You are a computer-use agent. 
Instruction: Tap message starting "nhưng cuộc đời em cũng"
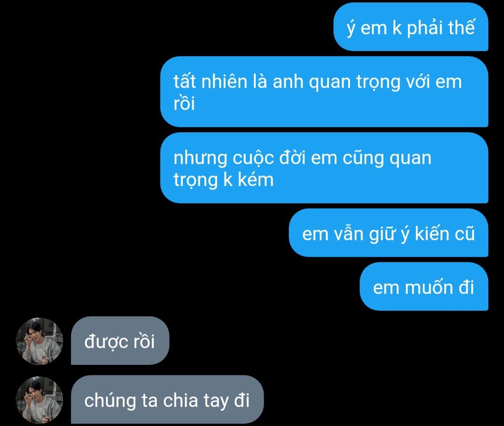[324, 168]
